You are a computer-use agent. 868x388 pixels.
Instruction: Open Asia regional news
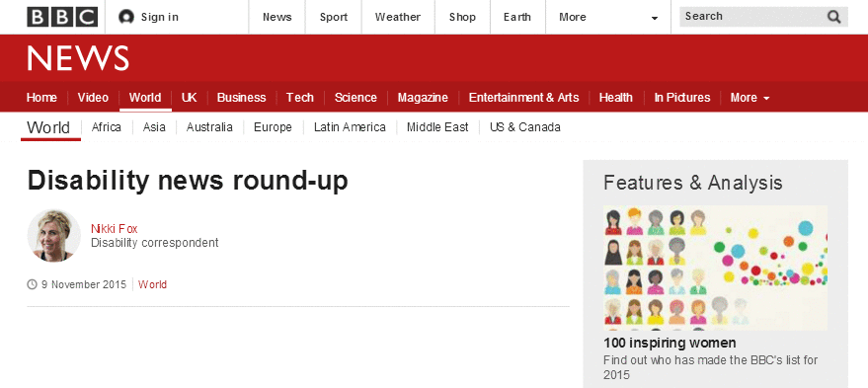click(x=154, y=127)
